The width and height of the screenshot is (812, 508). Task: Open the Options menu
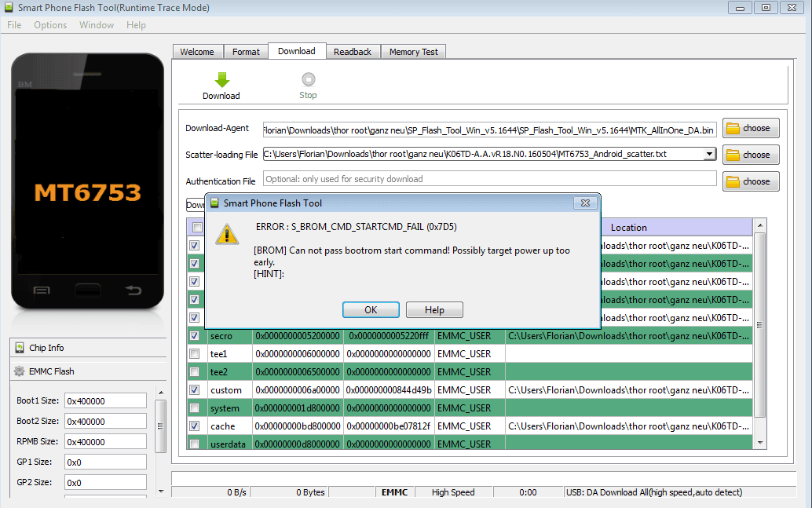point(50,25)
